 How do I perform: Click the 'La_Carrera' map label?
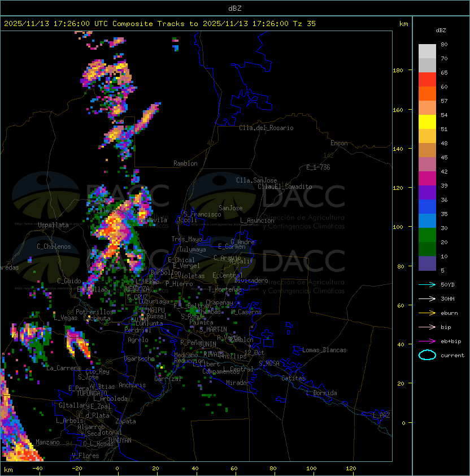(63, 368)
